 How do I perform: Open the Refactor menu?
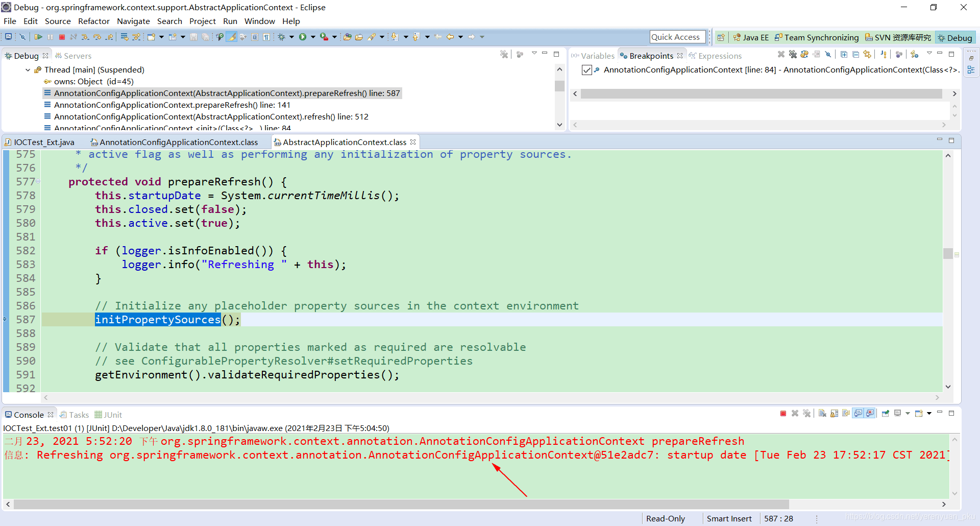pos(94,21)
